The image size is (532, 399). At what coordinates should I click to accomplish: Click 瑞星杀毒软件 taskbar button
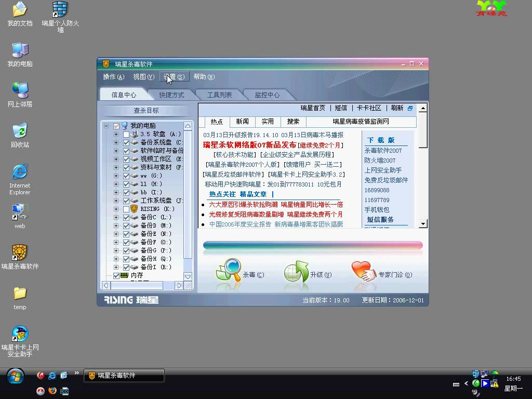click(124, 376)
